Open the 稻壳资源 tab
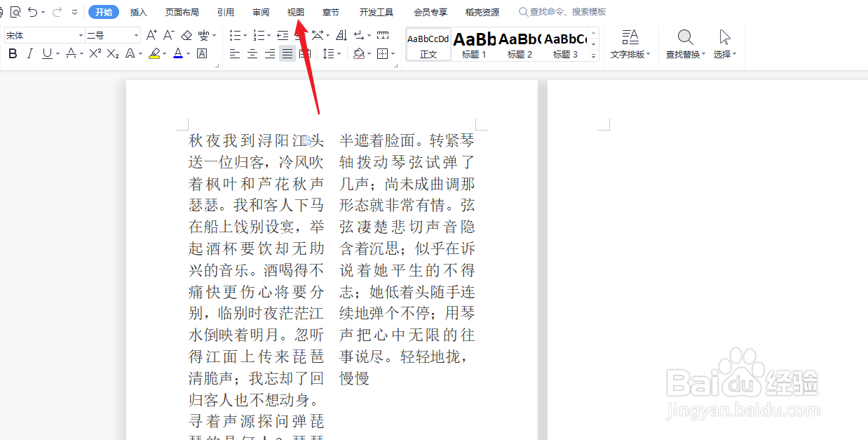This screenshot has width=868, height=440. click(x=482, y=12)
